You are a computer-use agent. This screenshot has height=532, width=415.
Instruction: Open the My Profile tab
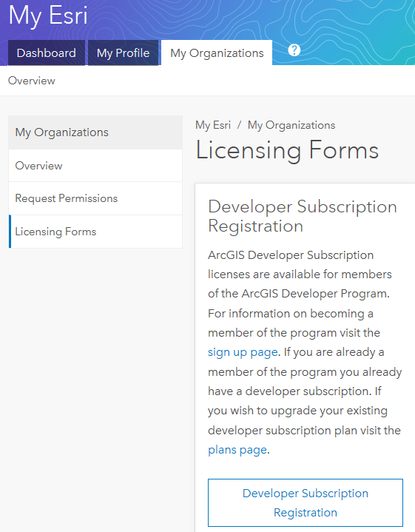click(x=124, y=53)
